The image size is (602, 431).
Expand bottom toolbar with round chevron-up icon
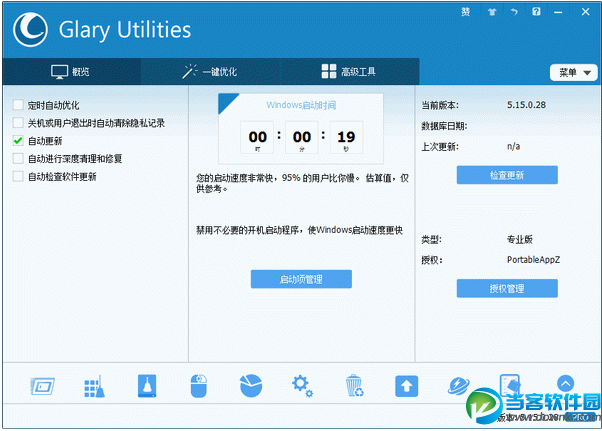coord(565,383)
